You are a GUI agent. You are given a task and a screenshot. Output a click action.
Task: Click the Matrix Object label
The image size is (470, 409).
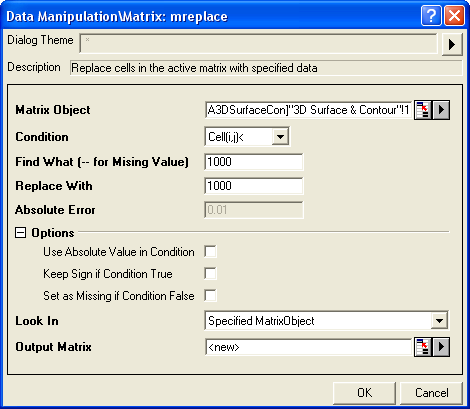click(x=53, y=110)
